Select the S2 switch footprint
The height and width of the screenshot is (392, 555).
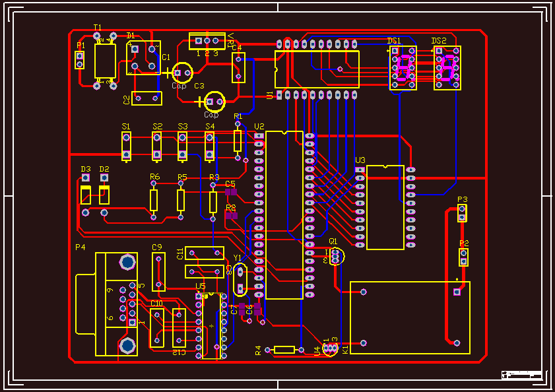[157, 147]
